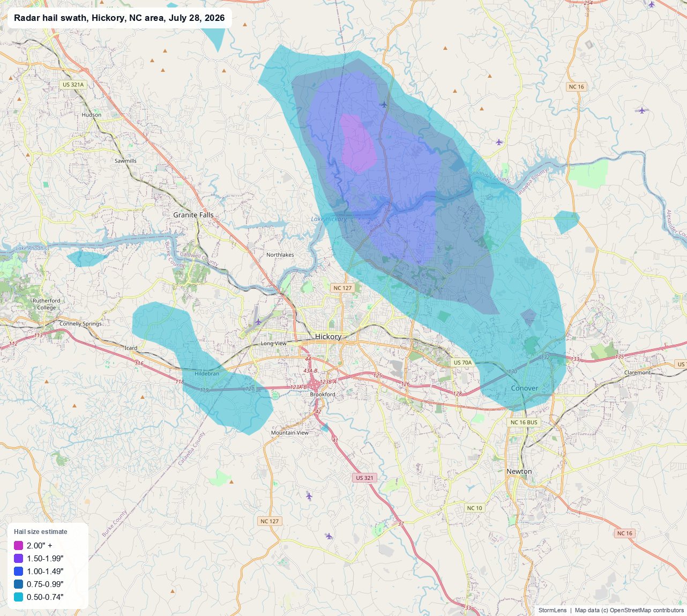Click the Conover town label
Viewport: 687px width, 616px height.
pos(525,388)
